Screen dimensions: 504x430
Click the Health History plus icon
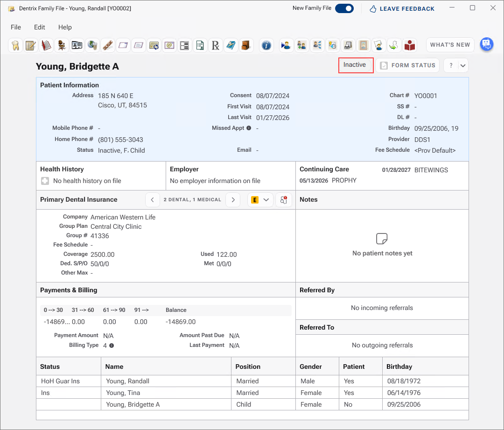pyautogui.click(x=45, y=181)
